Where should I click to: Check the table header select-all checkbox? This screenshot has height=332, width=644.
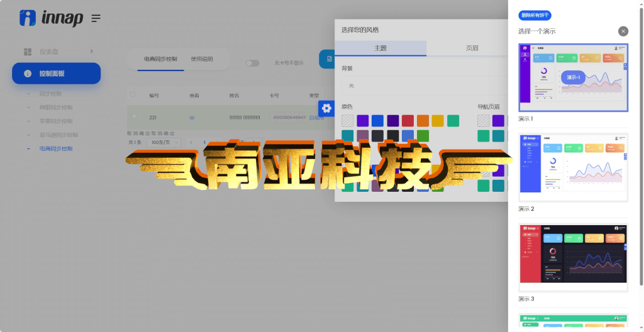coord(133,94)
